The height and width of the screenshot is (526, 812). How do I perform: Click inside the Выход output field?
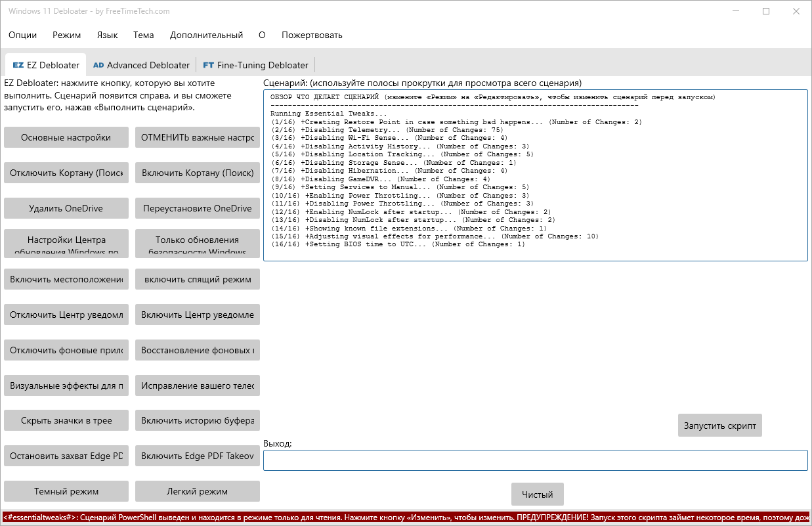[536, 460]
